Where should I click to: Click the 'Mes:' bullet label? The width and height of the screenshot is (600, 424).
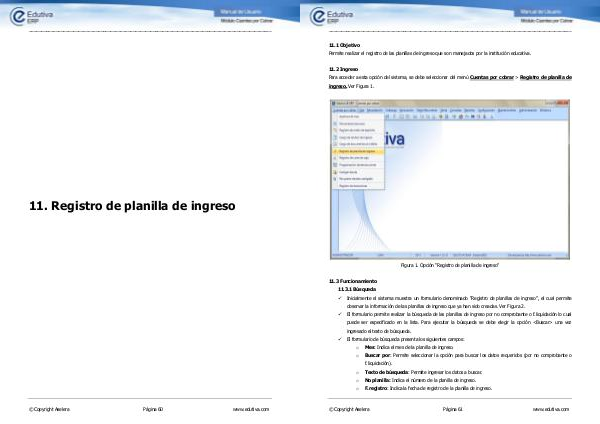[370, 347]
